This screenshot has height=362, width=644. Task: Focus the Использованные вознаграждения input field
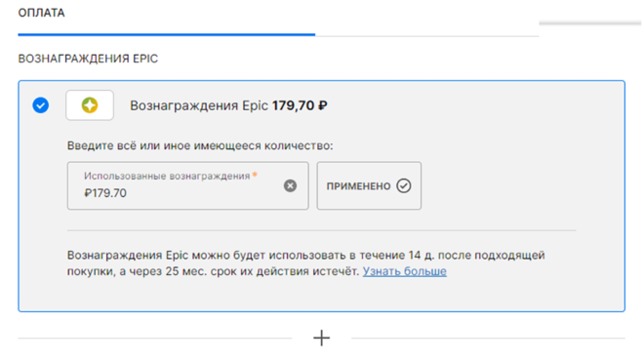pyautogui.click(x=187, y=185)
